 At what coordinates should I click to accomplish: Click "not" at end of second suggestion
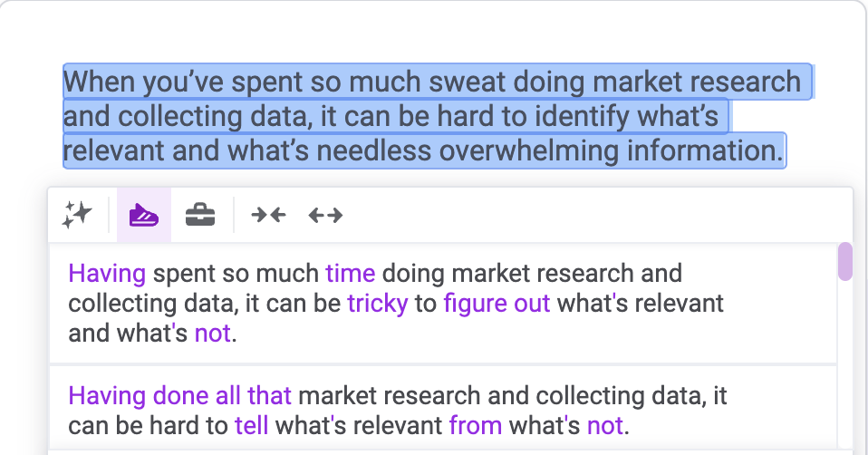point(605,426)
